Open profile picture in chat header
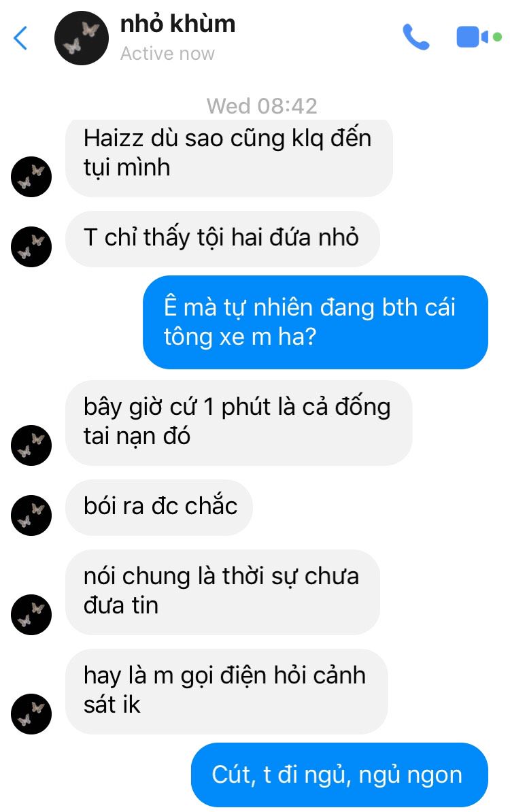The width and height of the screenshot is (510, 812). point(82,37)
